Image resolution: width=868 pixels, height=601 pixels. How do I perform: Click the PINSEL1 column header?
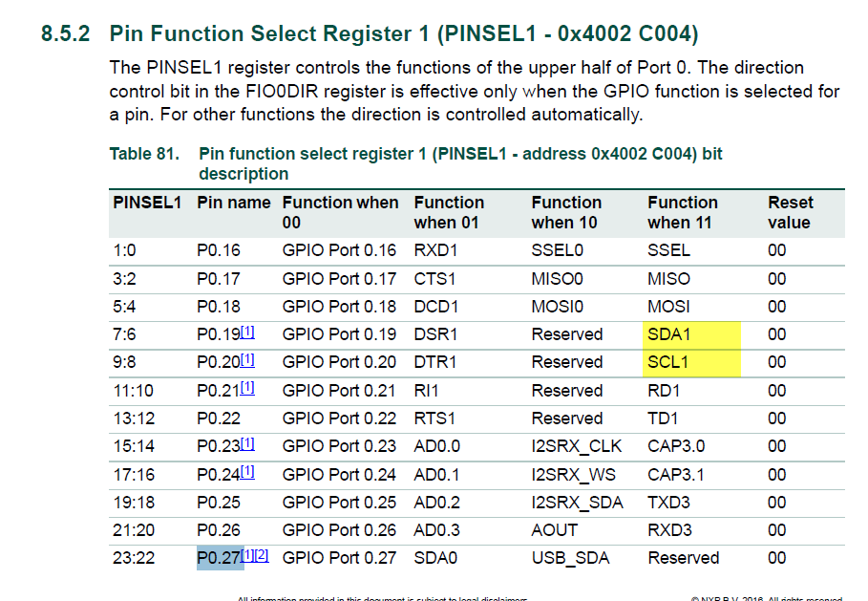[x=147, y=203]
